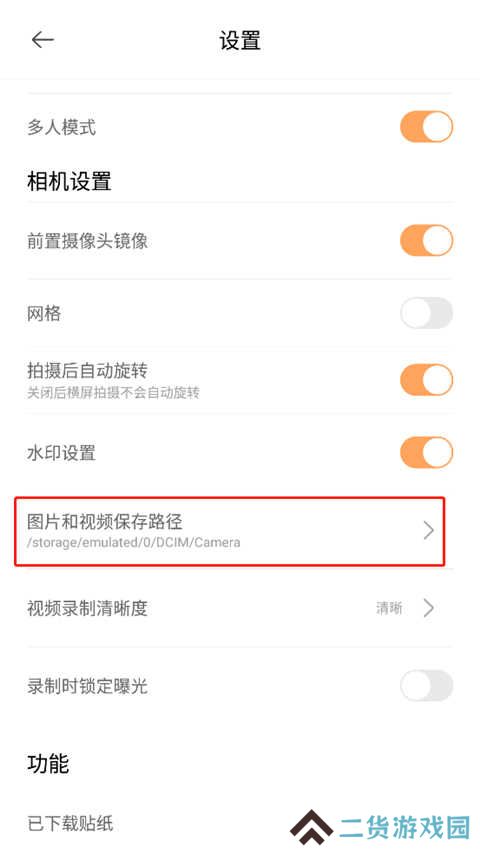Click the 相机设置 section heading
Image resolution: width=480 pixels, height=853 pixels.
(x=69, y=181)
